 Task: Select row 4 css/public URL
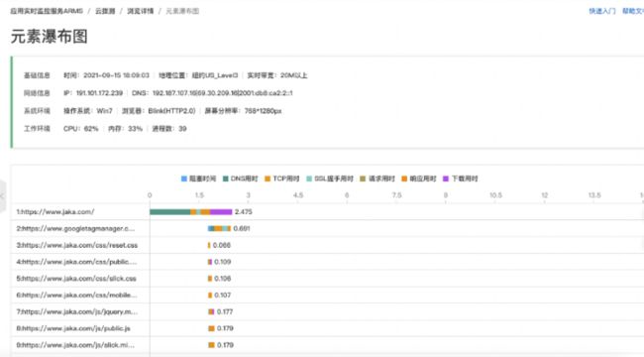(76, 262)
